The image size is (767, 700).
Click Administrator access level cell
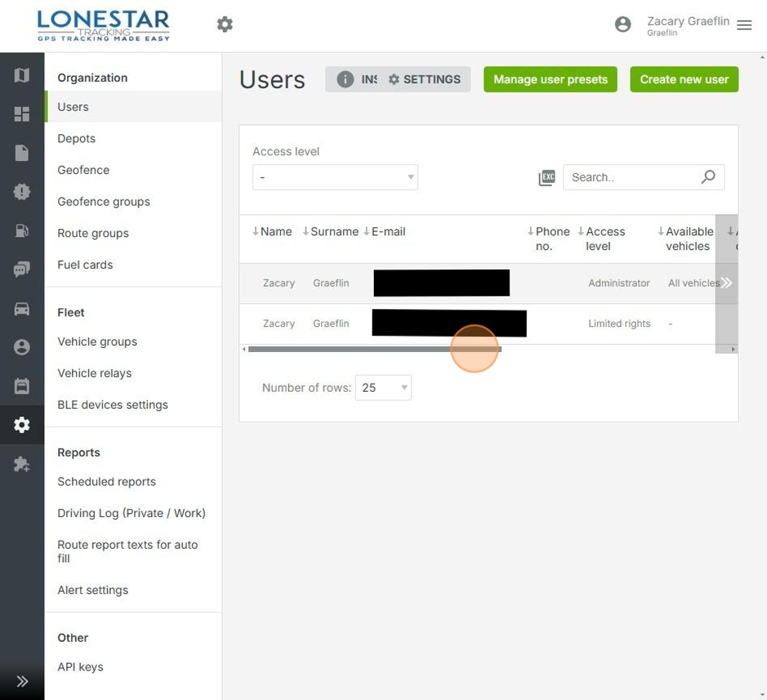619,283
